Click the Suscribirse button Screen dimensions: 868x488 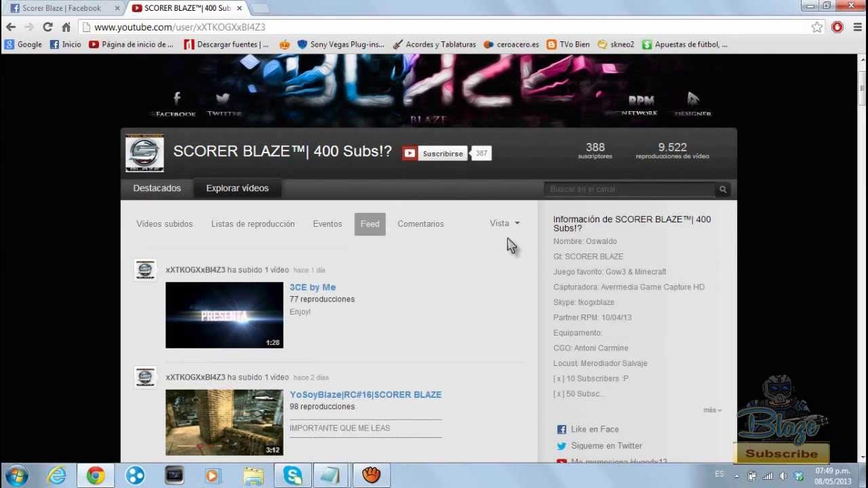tap(434, 153)
